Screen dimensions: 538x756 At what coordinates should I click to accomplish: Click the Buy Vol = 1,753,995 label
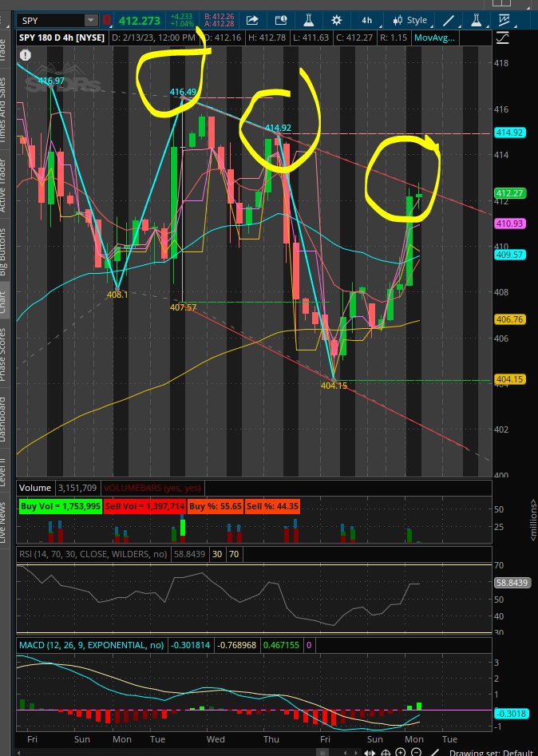tap(60, 506)
